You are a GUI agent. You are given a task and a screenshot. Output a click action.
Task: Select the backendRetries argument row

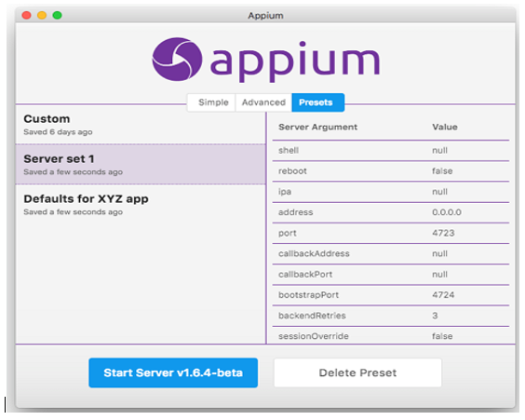coord(391,316)
